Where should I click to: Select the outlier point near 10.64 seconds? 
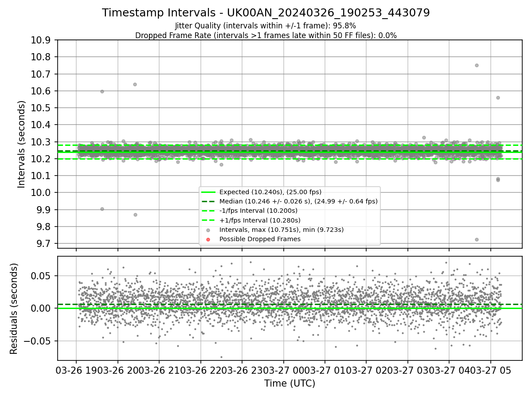pos(135,84)
